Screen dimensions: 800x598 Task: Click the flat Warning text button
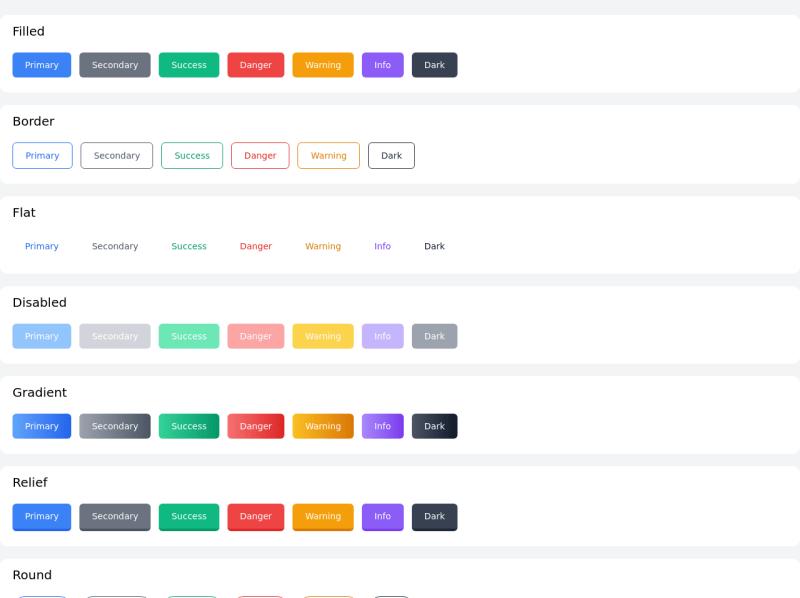322,245
